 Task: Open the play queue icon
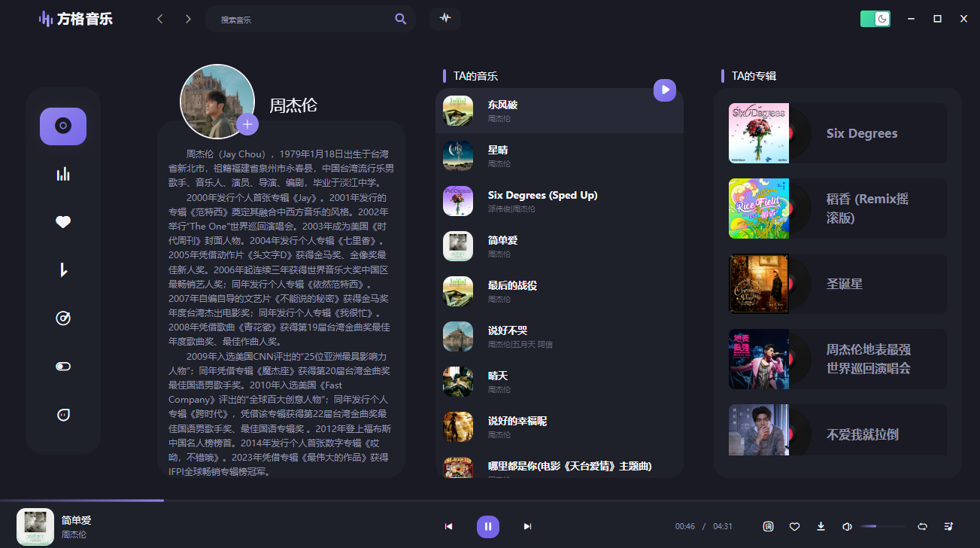948,527
